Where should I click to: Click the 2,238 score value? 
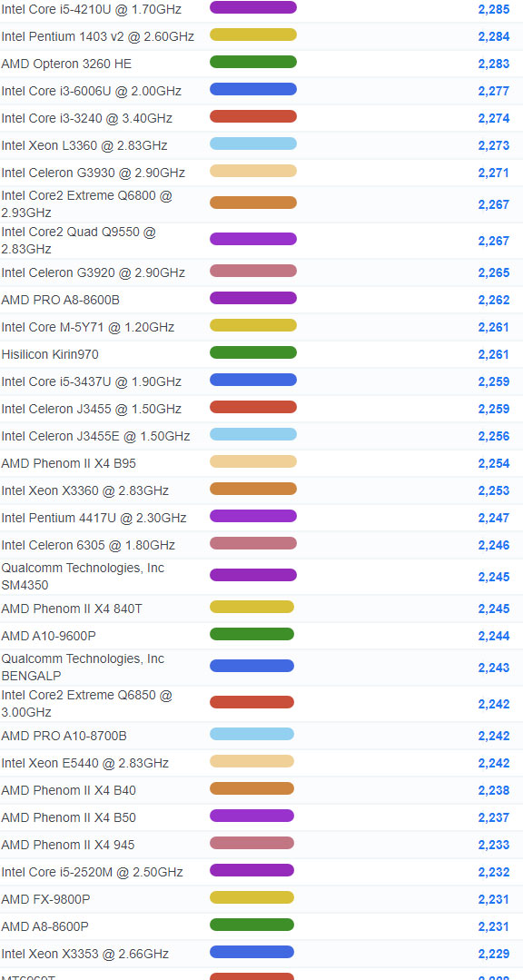[x=494, y=790]
